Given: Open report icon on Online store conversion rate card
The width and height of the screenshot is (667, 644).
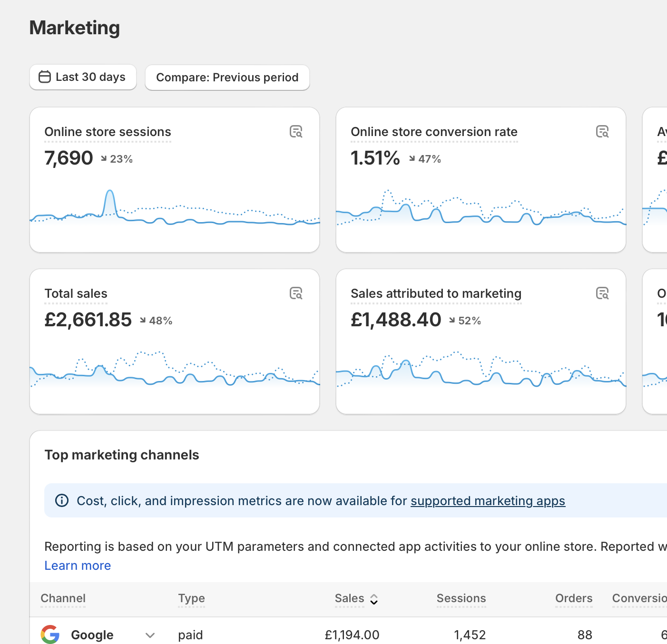Looking at the screenshot, I should point(602,132).
